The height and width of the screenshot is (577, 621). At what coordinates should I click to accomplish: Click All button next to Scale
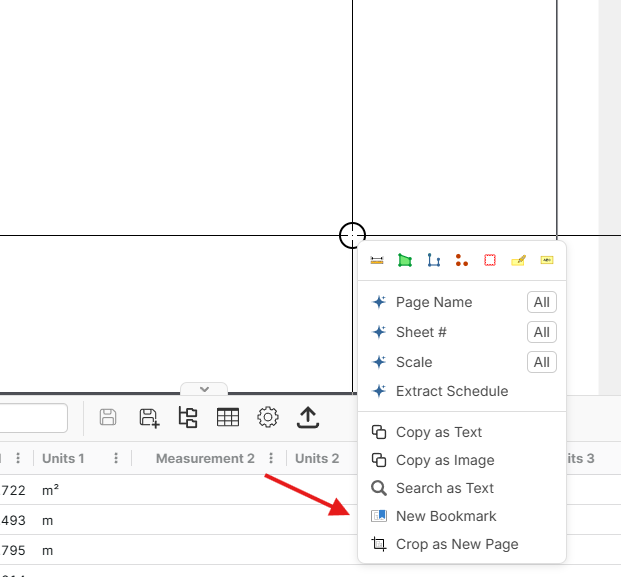(541, 362)
